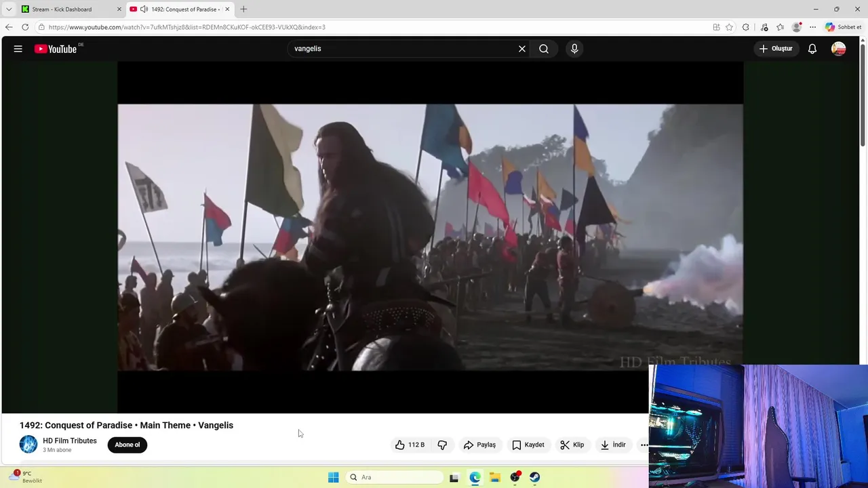
Task: Create a clip with Klip button
Action: (x=572, y=445)
